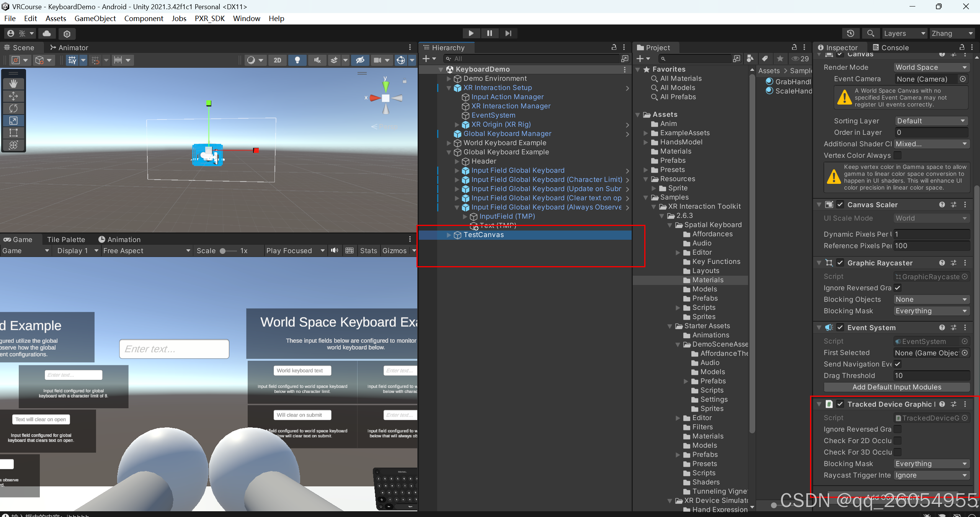This screenshot has width=980, height=517.
Task: Open the Layers dropdown
Action: [904, 33]
